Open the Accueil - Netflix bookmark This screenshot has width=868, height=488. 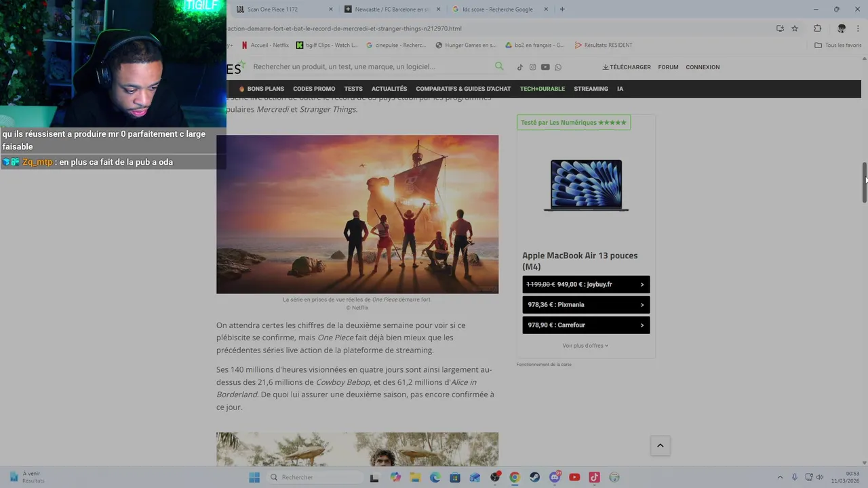click(265, 45)
